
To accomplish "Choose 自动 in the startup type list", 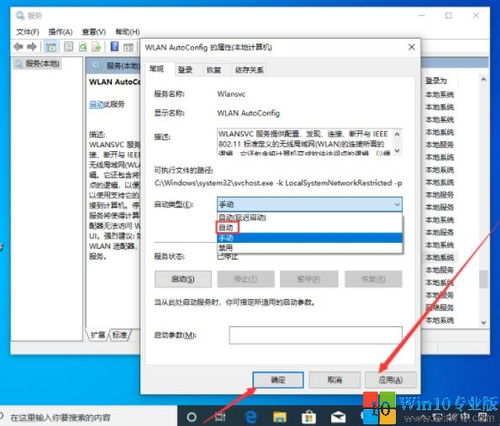I will pos(310,228).
